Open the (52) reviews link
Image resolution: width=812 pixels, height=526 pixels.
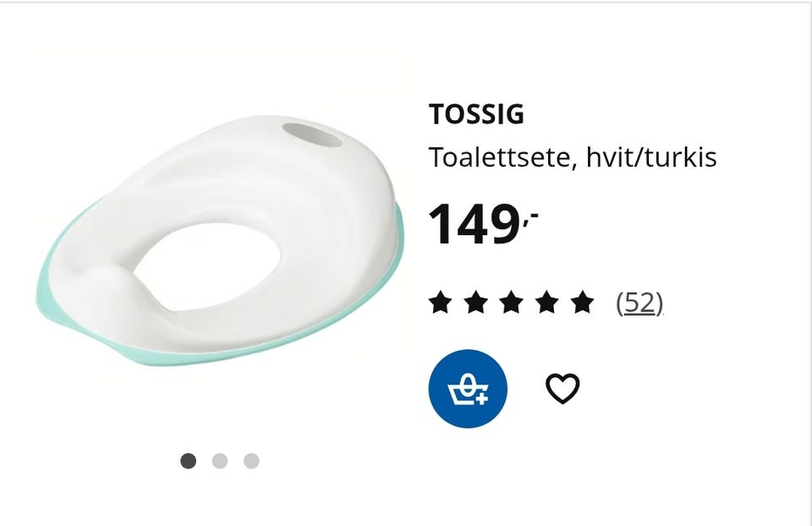pyautogui.click(x=639, y=302)
